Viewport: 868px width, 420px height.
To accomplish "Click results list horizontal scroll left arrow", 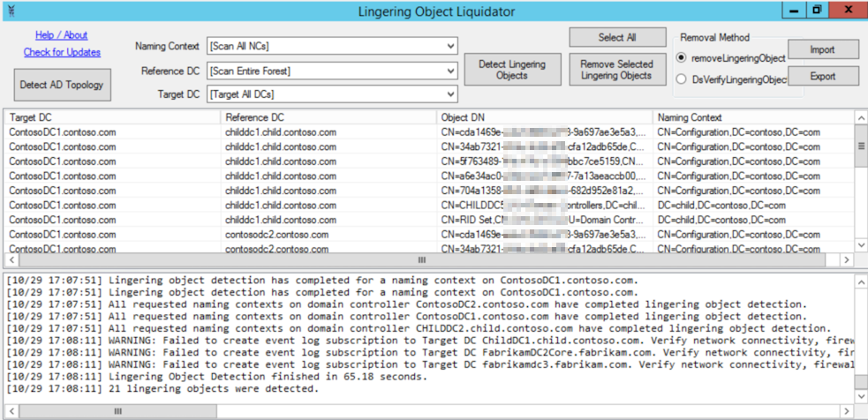I will 11,259.
